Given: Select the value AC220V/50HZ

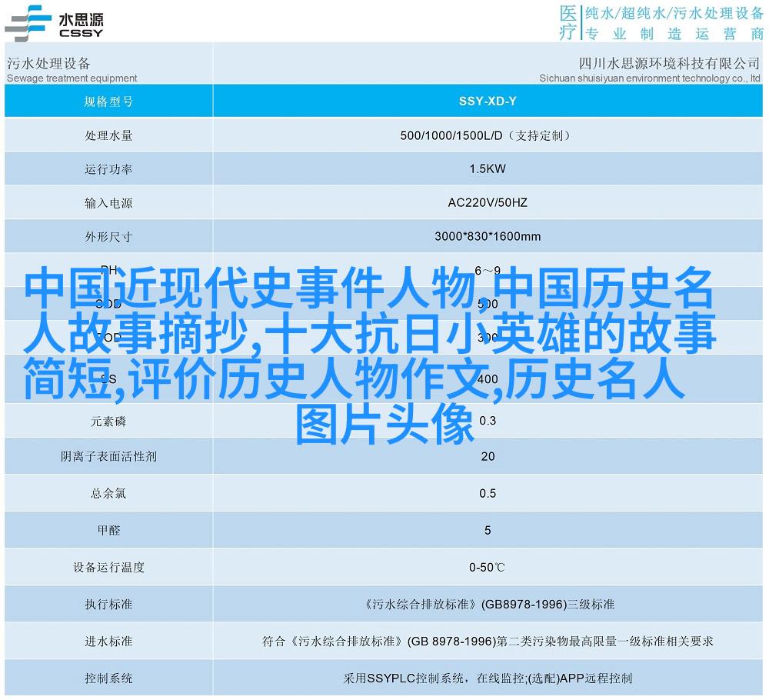Looking at the screenshot, I should pyautogui.click(x=488, y=202).
